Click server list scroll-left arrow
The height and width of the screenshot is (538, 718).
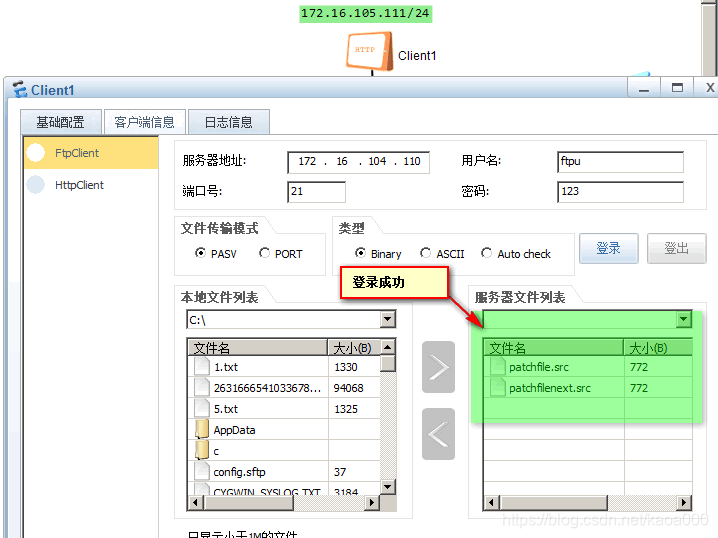coord(491,502)
